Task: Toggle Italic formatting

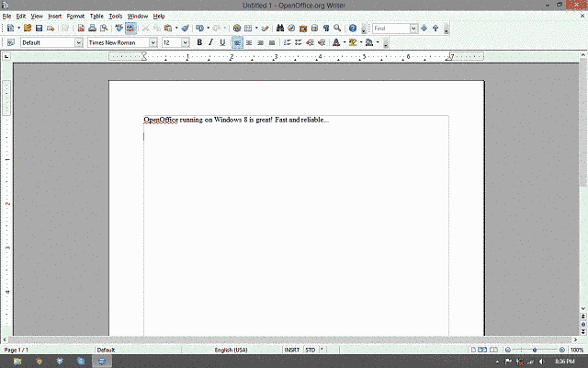Action: tap(210, 42)
